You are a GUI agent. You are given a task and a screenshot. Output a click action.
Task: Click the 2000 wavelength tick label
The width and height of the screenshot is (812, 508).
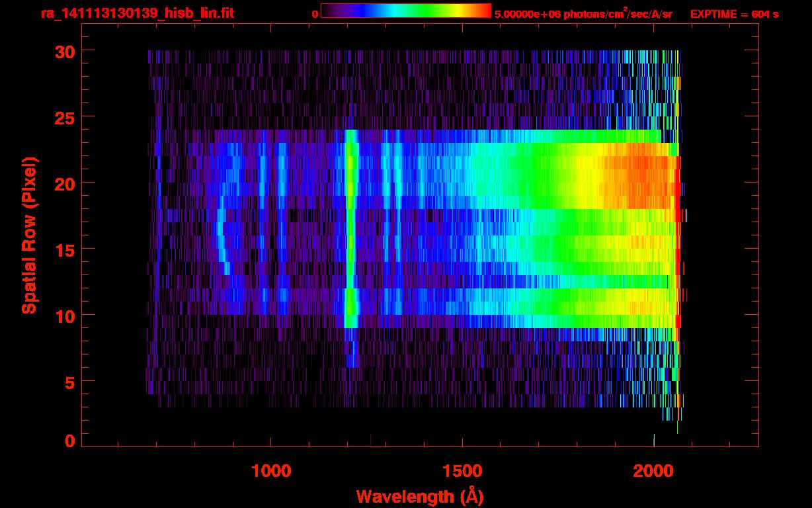point(653,471)
